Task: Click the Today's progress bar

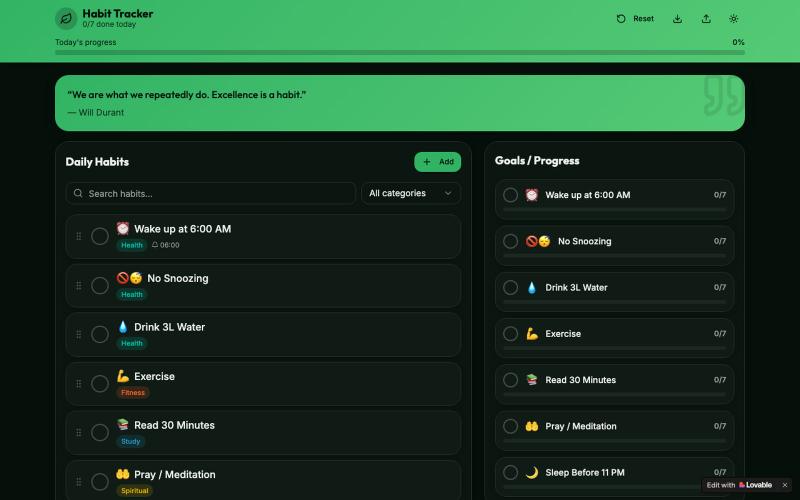Action: (x=400, y=53)
